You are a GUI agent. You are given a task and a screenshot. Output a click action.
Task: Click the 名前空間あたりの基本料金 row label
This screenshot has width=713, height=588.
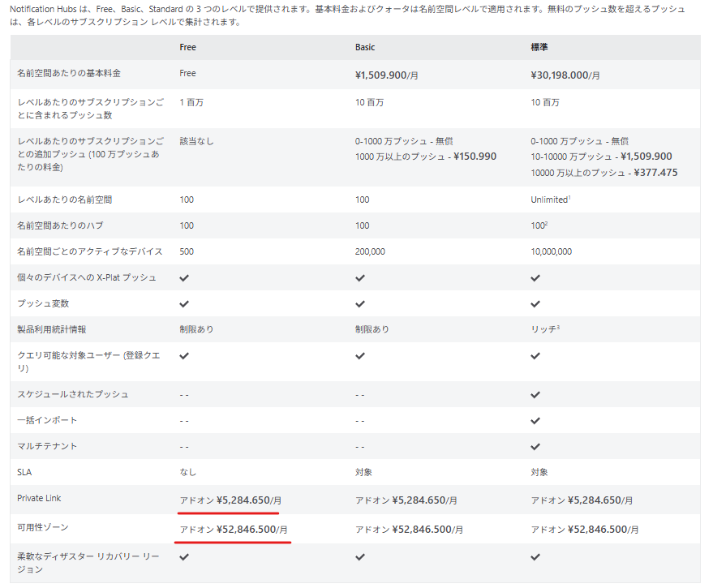[69, 73]
